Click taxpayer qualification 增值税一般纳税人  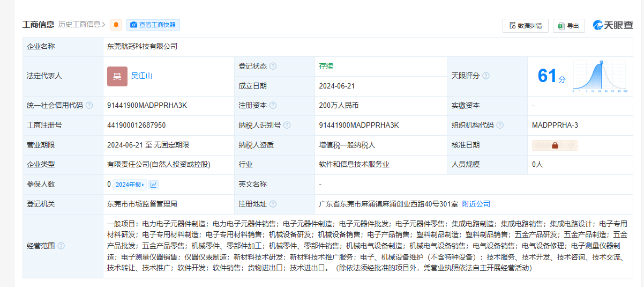(x=347, y=145)
